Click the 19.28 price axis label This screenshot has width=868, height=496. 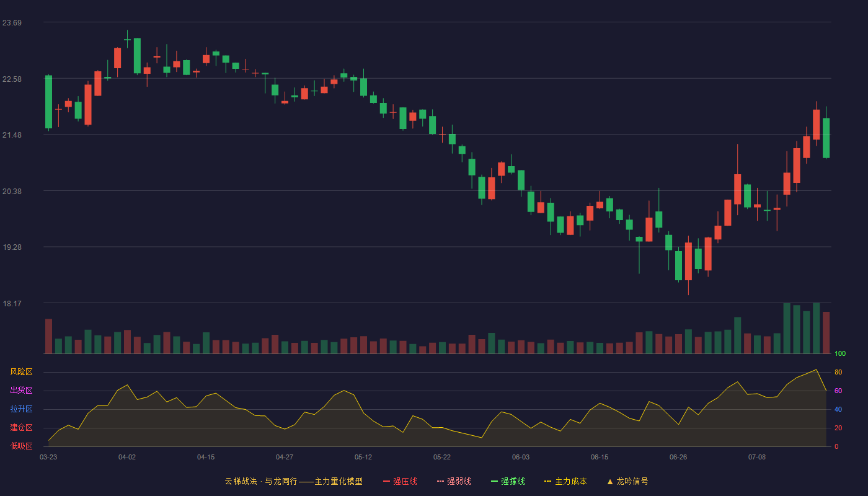(x=12, y=247)
